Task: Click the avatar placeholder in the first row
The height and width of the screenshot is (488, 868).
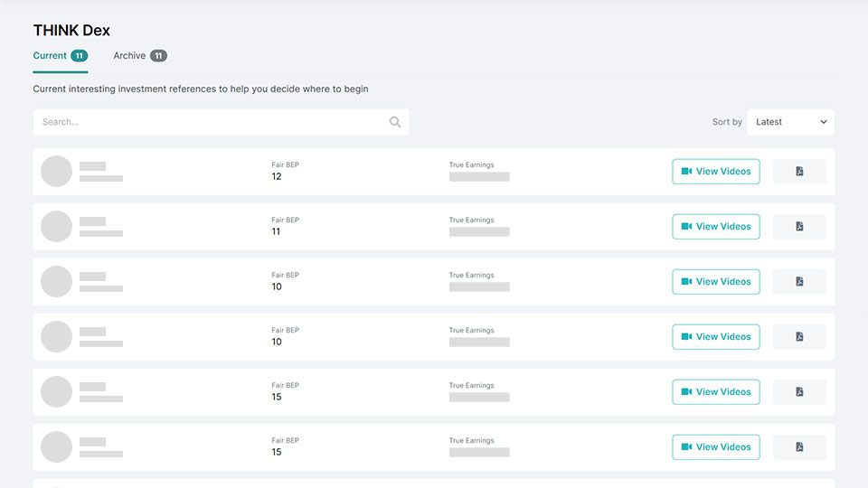Action: point(57,172)
